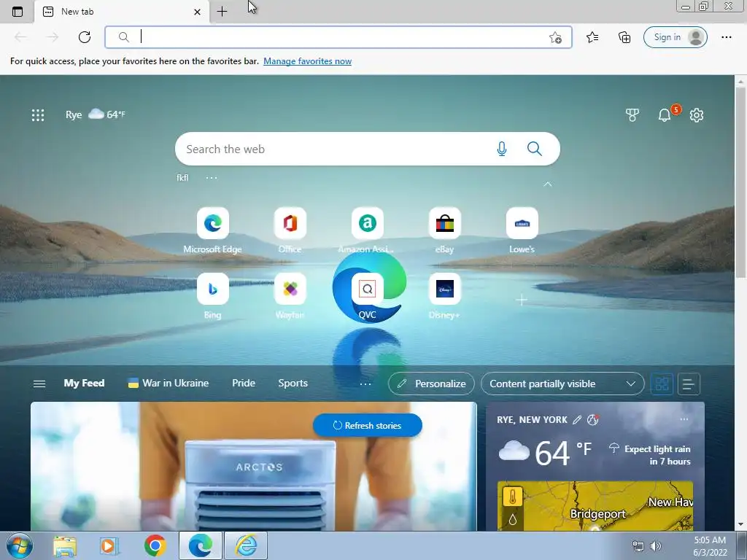The image size is (747, 560).
Task: Edit weather location pencil icon
Action: 577,420
